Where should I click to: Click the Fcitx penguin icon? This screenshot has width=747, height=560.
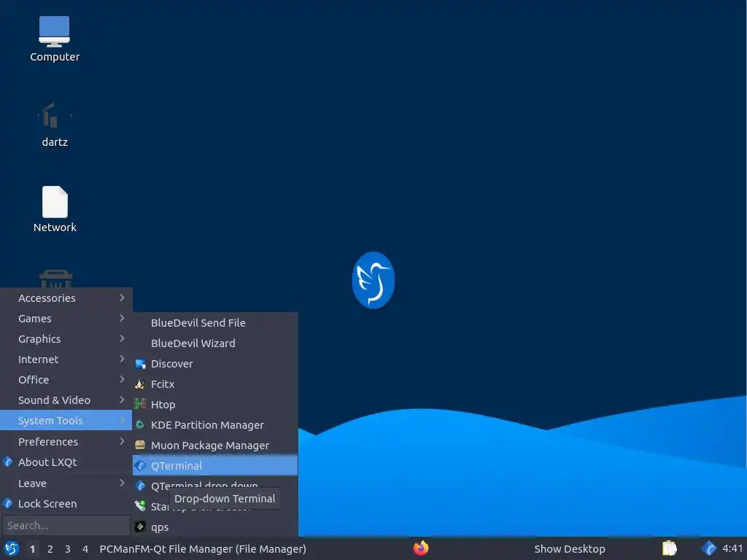(140, 384)
